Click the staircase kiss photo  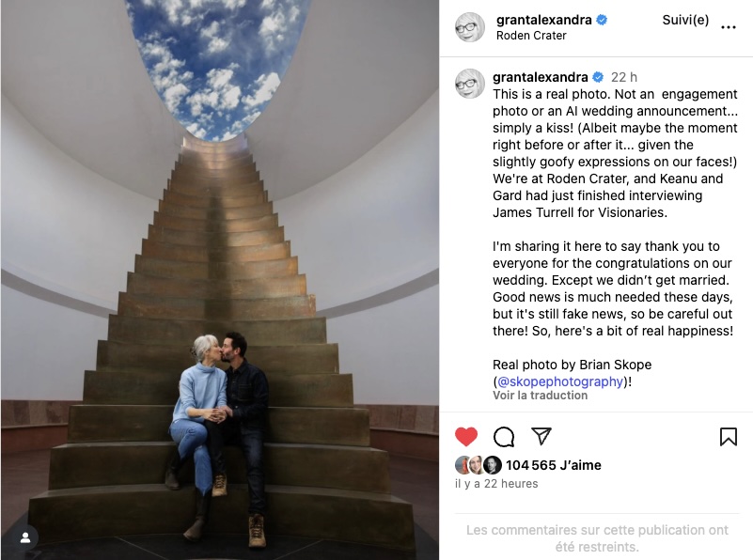click(x=220, y=280)
